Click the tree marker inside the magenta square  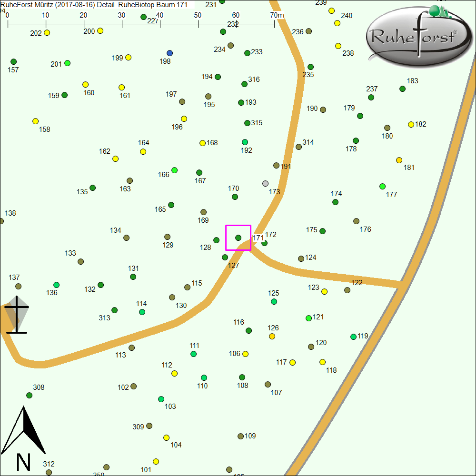point(238,238)
